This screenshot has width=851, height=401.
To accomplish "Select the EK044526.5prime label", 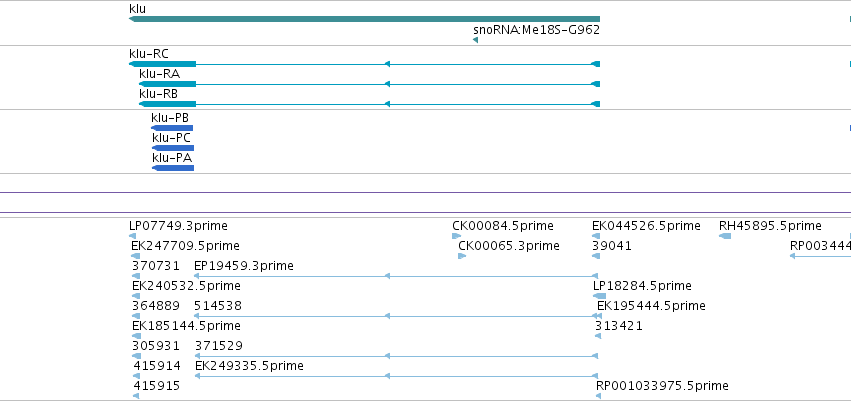I will pos(646,226).
